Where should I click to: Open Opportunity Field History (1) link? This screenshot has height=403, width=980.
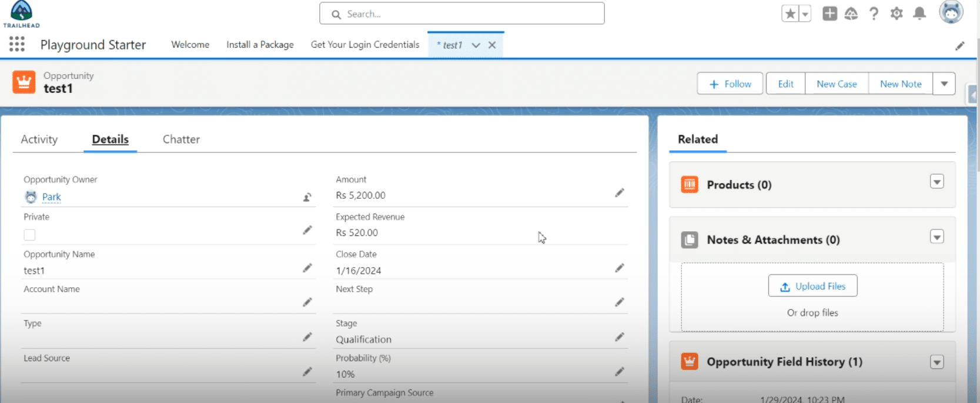tap(784, 361)
